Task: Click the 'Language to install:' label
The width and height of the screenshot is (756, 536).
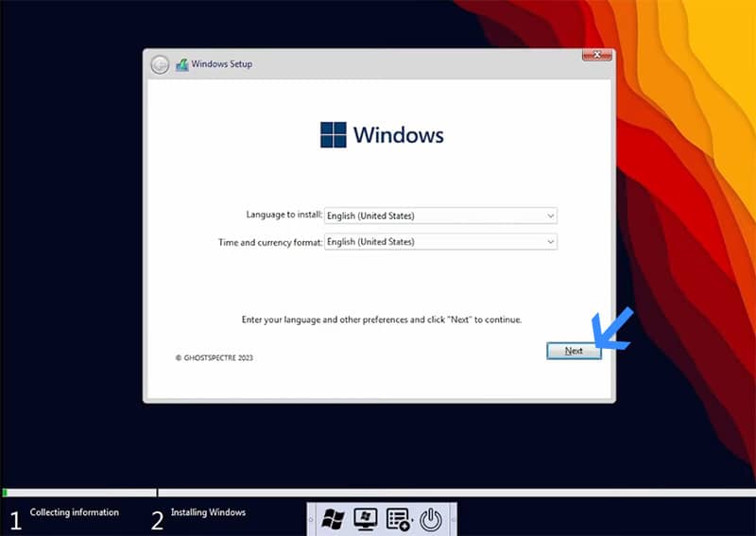Action: tap(284, 215)
